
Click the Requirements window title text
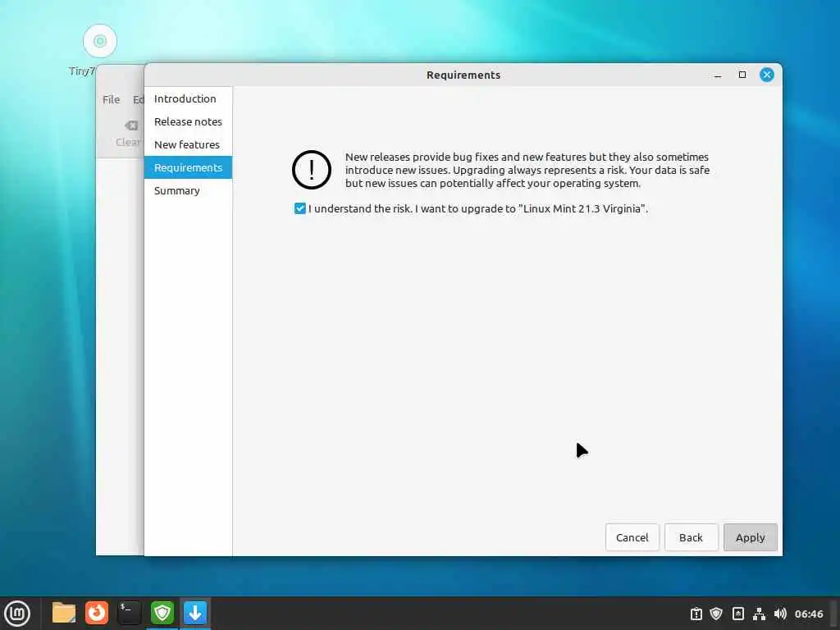click(x=463, y=75)
